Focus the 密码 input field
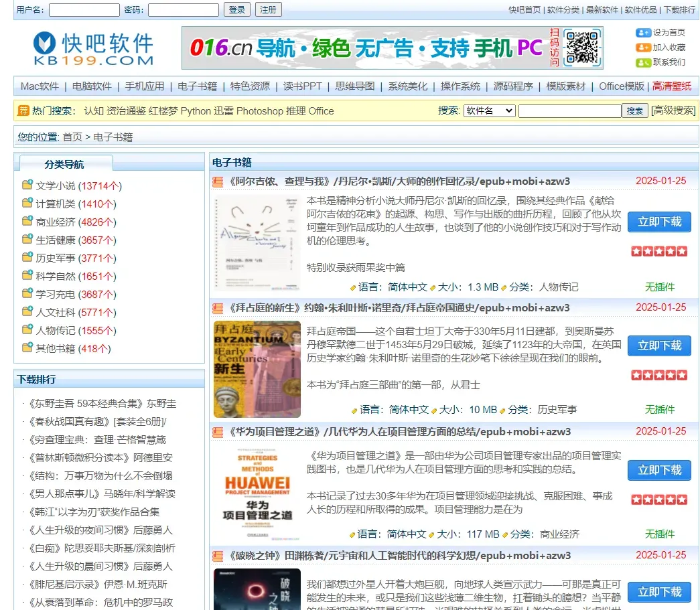Viewport: 700px width, 610px height. coord(183,10)
